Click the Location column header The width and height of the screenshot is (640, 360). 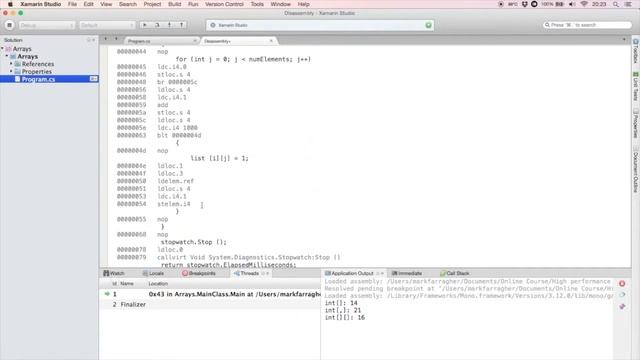(158, 283)
